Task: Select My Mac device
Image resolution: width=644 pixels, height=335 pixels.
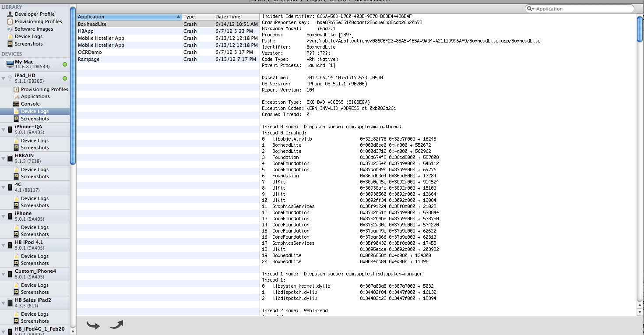Action: 35,64
